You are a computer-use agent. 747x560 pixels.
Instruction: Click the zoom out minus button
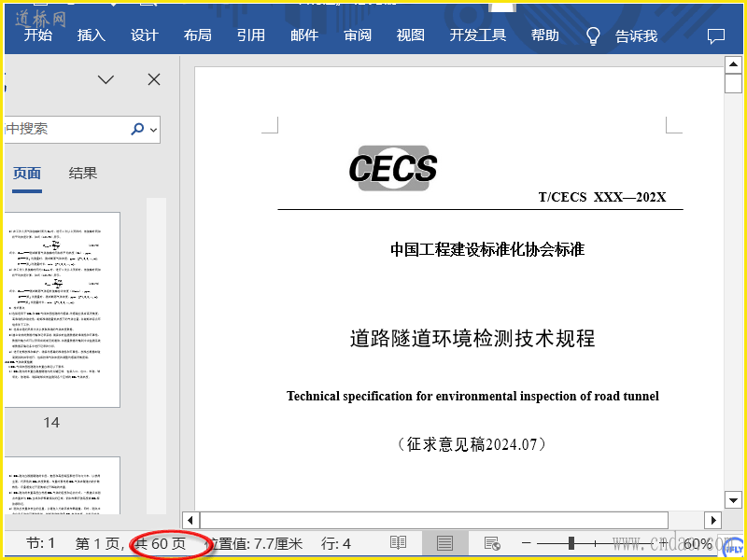526,543
